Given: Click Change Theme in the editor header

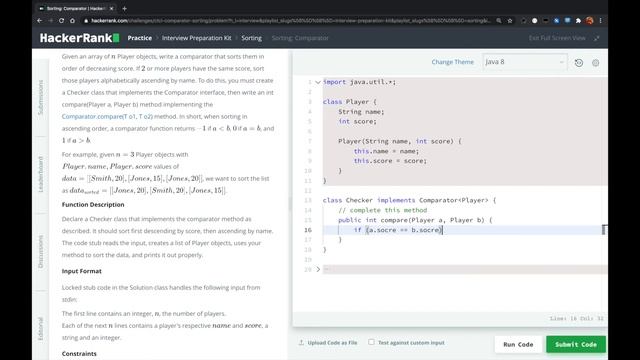Looking at the screenshot, I should (x=453, y=62).
